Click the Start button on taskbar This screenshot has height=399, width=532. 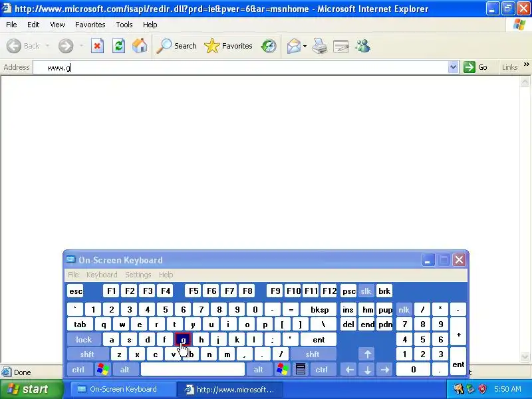point(31,389)
